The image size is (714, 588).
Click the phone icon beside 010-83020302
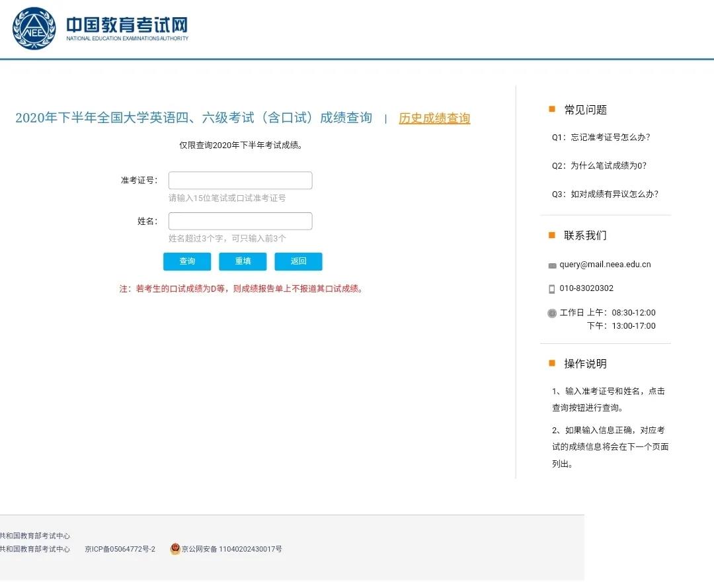click(552, 289)
